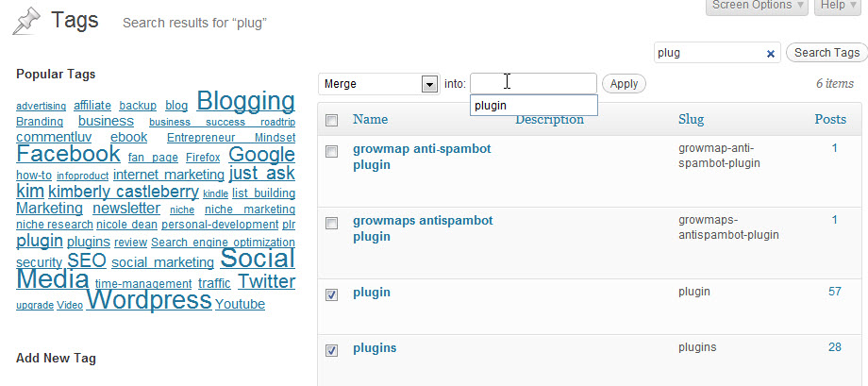
Task: Open the Facebook popular tag link
Action: [x=69, y=154]
